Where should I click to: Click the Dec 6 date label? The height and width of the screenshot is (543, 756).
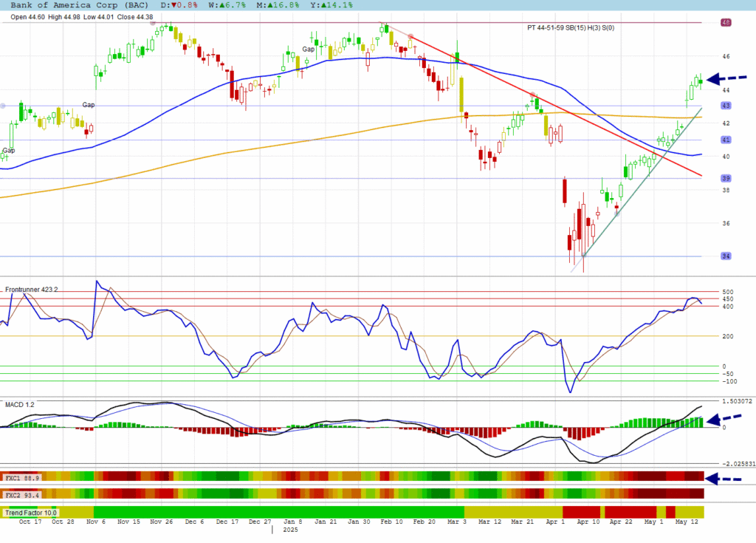click(194, 522)
